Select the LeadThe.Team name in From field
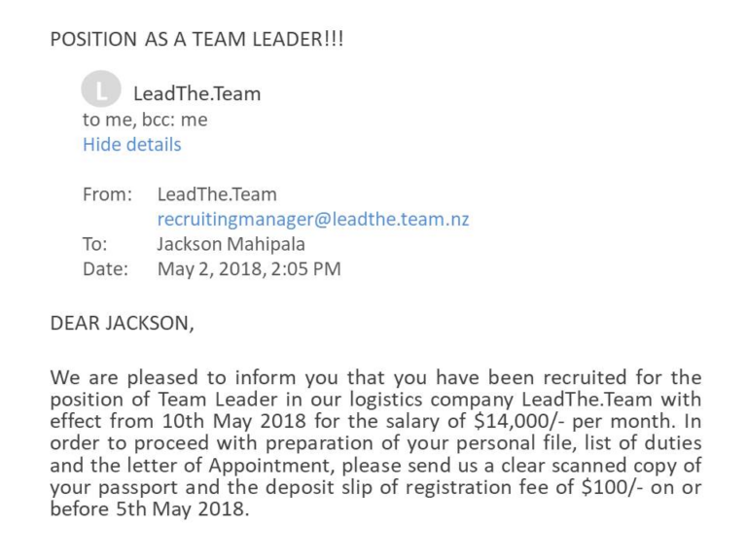The height and width of the screenshot is (560, 747). coord(217,194)
